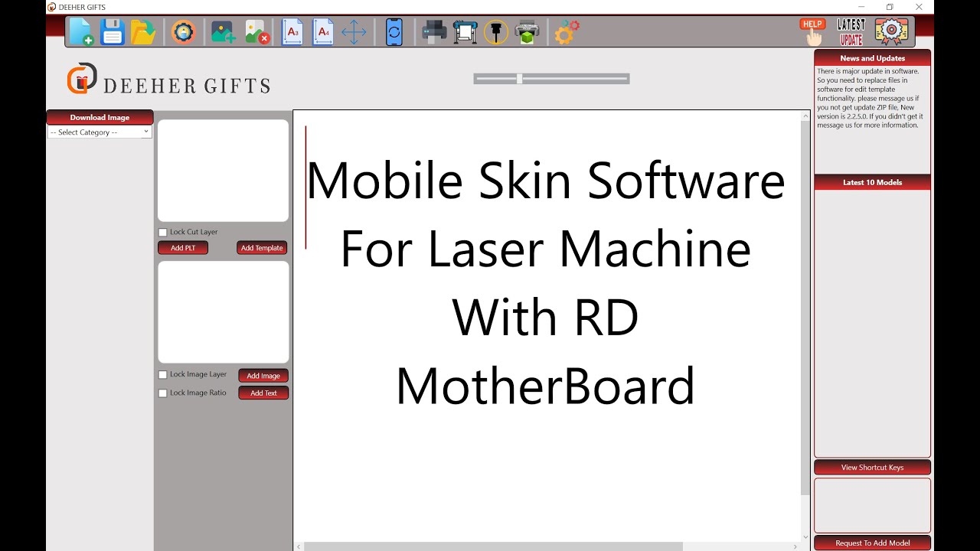Image resolution: width=980 pixels, height=551 pixels.
Task: Click the zoom slider handle above canvas
Action: pos(520,79)
